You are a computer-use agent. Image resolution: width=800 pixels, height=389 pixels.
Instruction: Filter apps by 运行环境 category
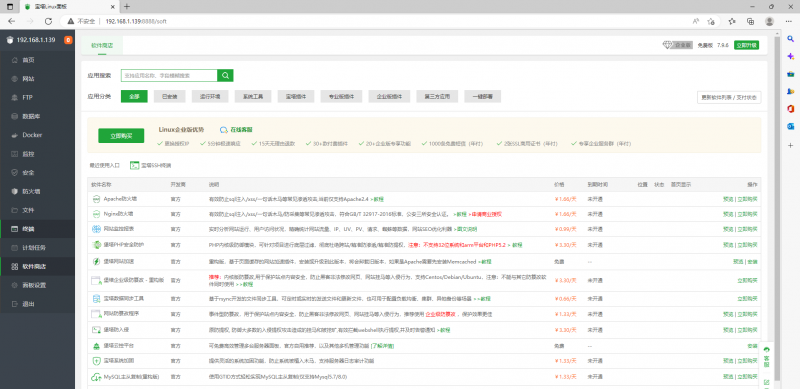(210, 96)
